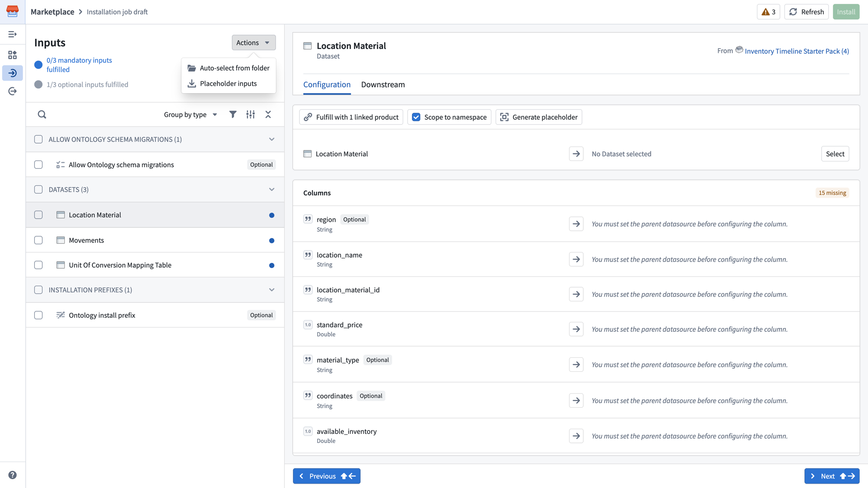Collapse the Installation Prefixes group chevron
868x488 pixels.
click(272, 290)
